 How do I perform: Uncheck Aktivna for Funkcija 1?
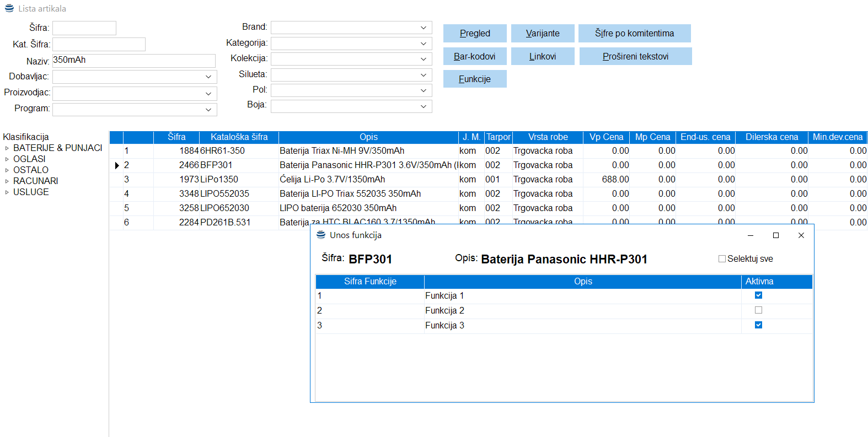click(758, 295)
